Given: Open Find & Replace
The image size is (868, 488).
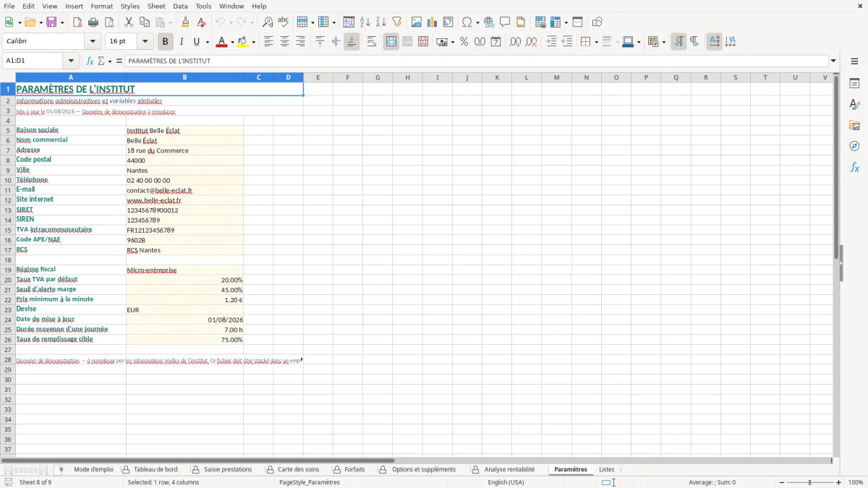Looking at the screenshot, I should click(x=268, y=22).
